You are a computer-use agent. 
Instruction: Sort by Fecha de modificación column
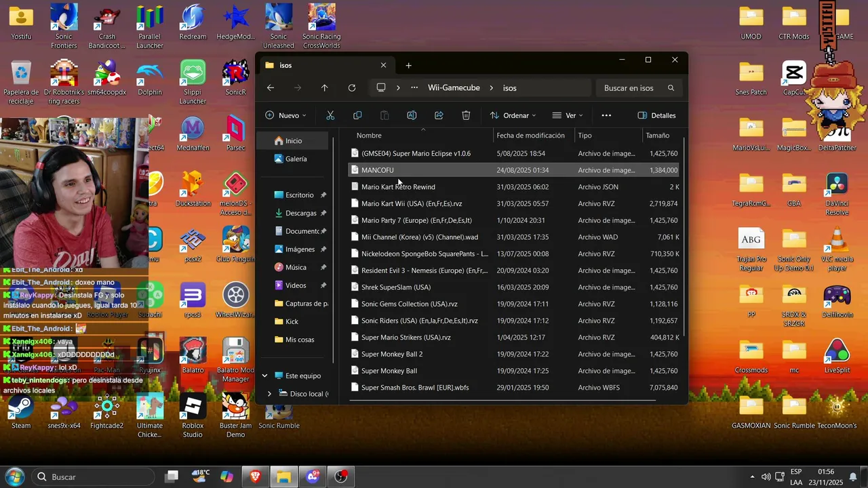click(534, 136)
